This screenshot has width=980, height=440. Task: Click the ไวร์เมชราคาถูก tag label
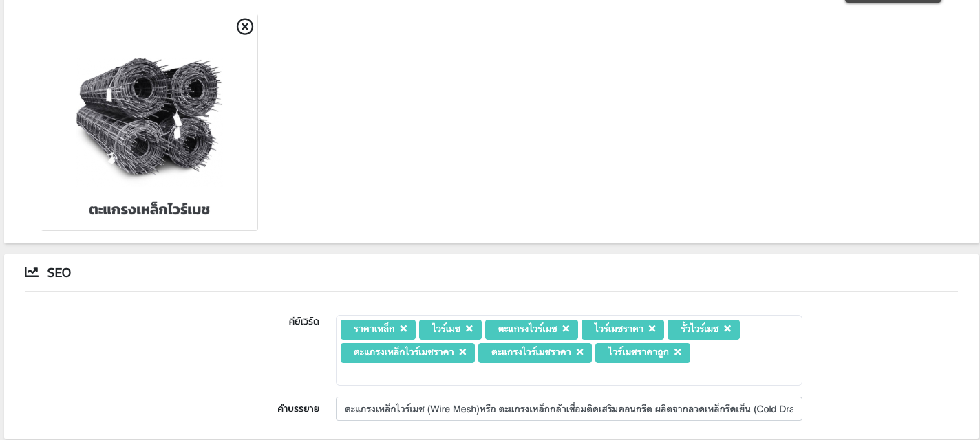tap(638, 353)
